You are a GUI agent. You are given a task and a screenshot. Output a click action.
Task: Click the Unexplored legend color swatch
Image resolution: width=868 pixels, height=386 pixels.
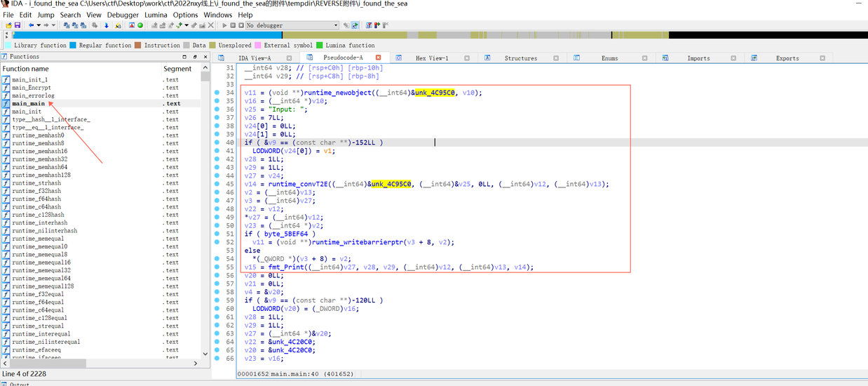(x=213, y=46)
